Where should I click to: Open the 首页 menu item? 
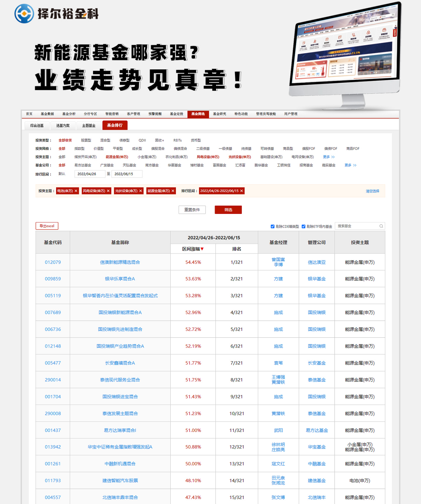29,114
